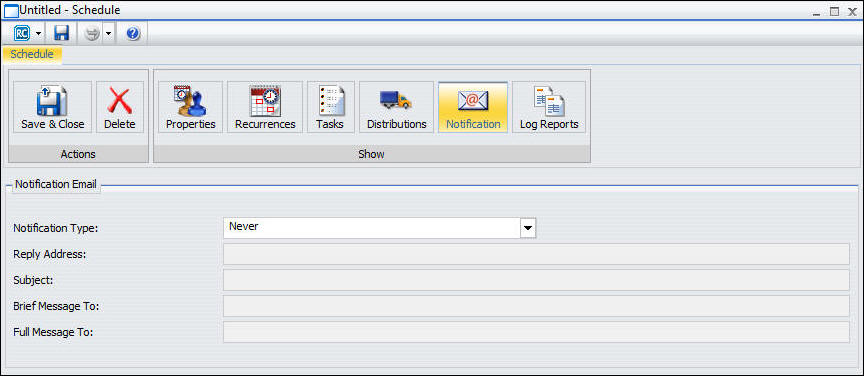
Task: Click the Brief Message To field
Action: coord(536,306)
